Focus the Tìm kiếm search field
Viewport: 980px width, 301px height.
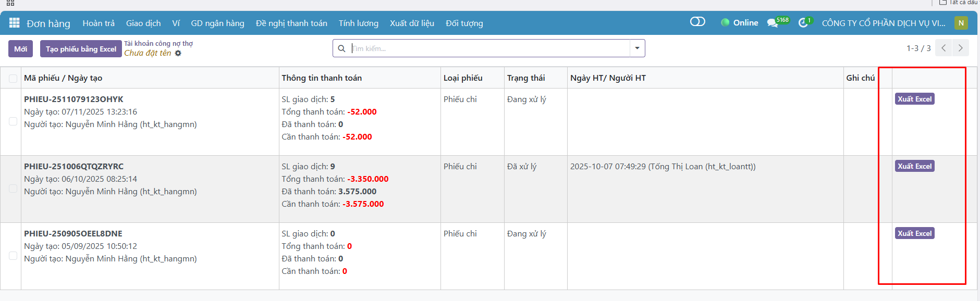point(490,48)
